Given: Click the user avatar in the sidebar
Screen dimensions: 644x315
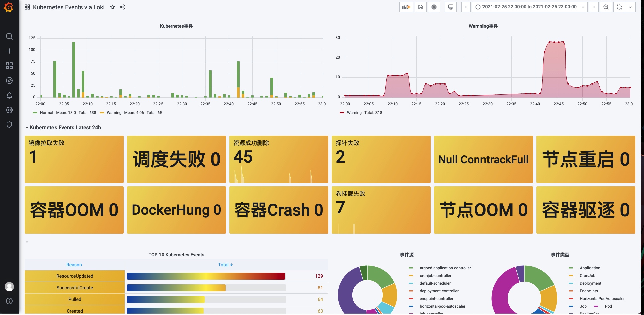Looking at the screenshot, I should click(9, 286).
